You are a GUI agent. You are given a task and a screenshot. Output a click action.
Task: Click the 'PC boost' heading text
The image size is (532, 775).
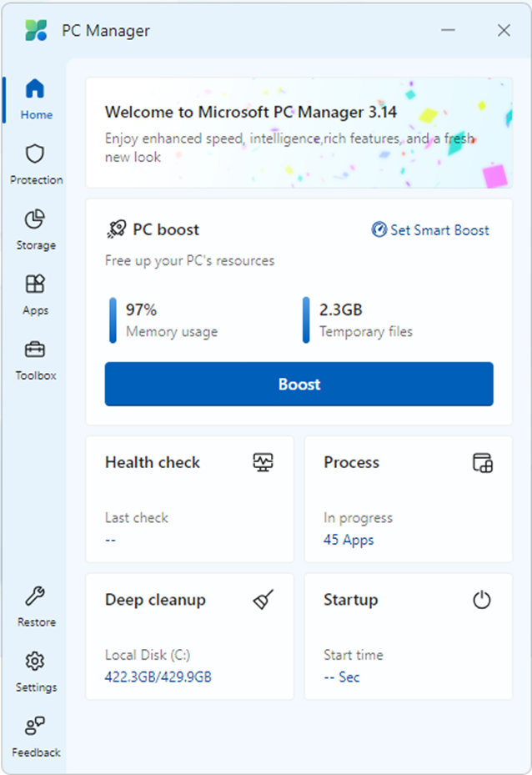(166, 230)
